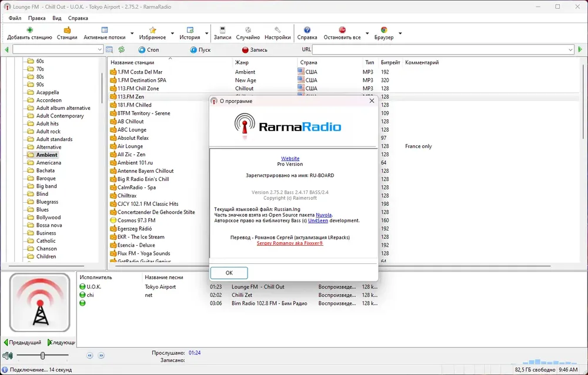588x375 pixels.
Task: Select station Cosmos 97.3 FM
Action: click(x=136, y=220)
